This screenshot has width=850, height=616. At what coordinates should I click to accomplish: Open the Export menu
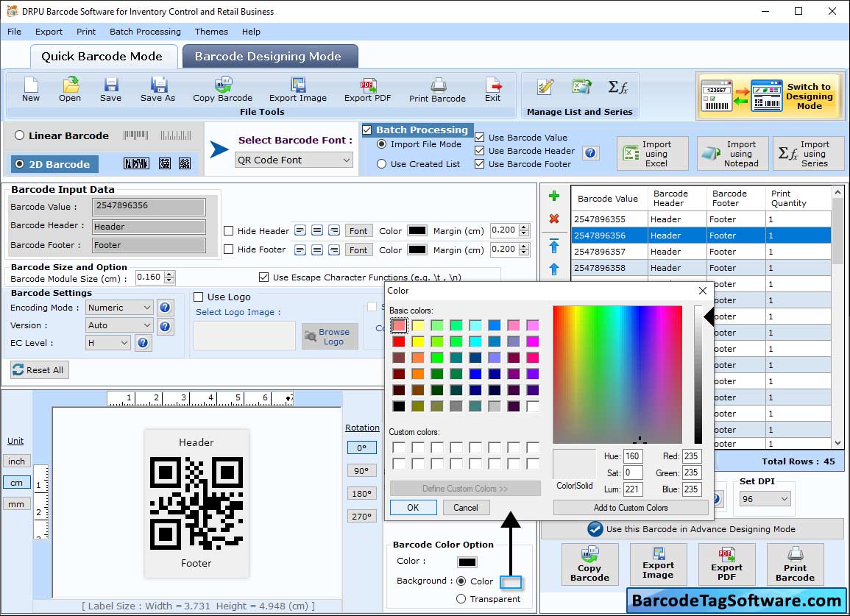click(x=49, y=32)
